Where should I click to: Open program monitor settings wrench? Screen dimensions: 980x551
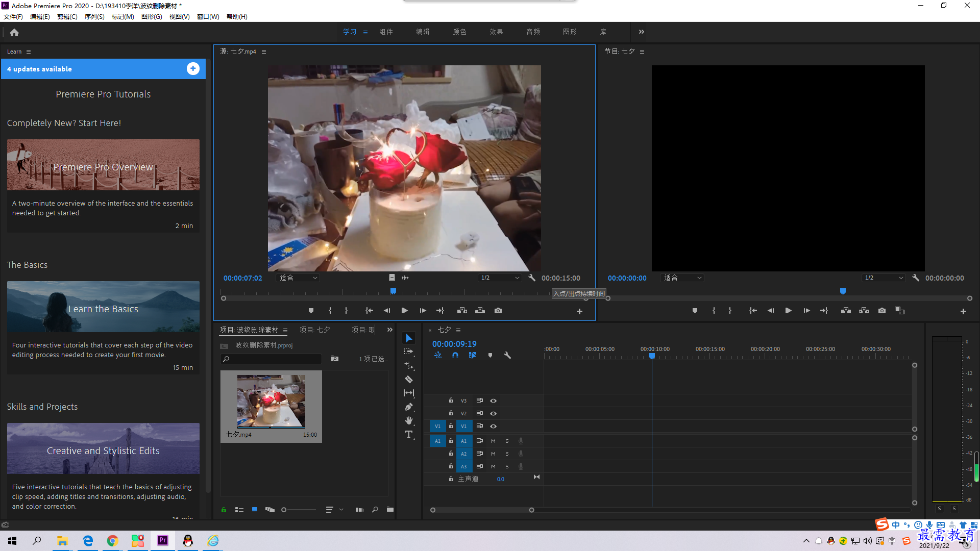(916, 278)
